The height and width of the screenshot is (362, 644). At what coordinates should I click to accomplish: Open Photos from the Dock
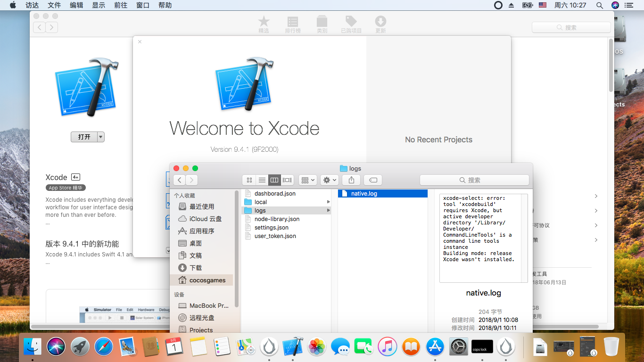317,347
